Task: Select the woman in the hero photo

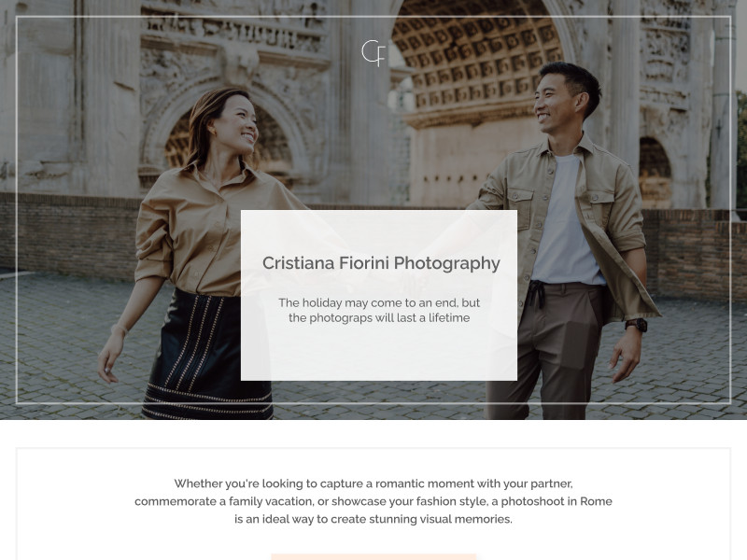Action: [200, 252]
